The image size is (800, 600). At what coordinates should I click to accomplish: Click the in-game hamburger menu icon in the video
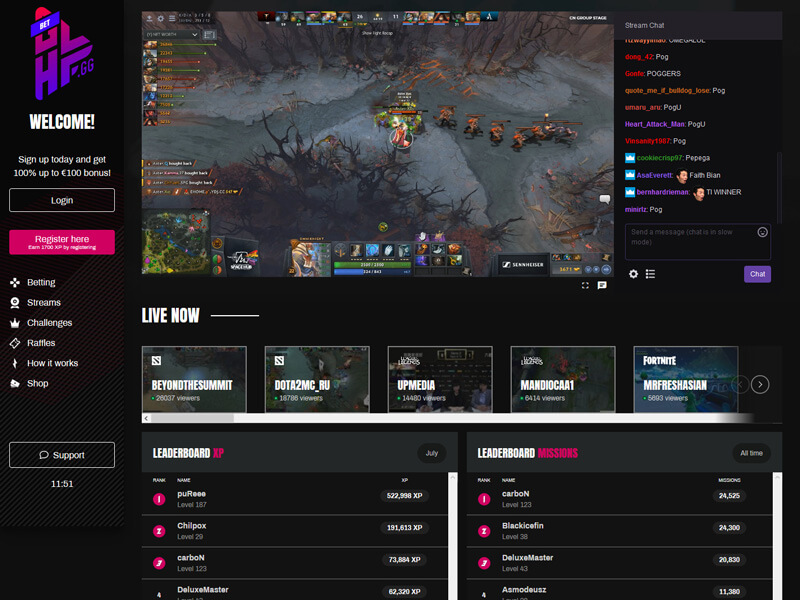(x=172, y=18)
